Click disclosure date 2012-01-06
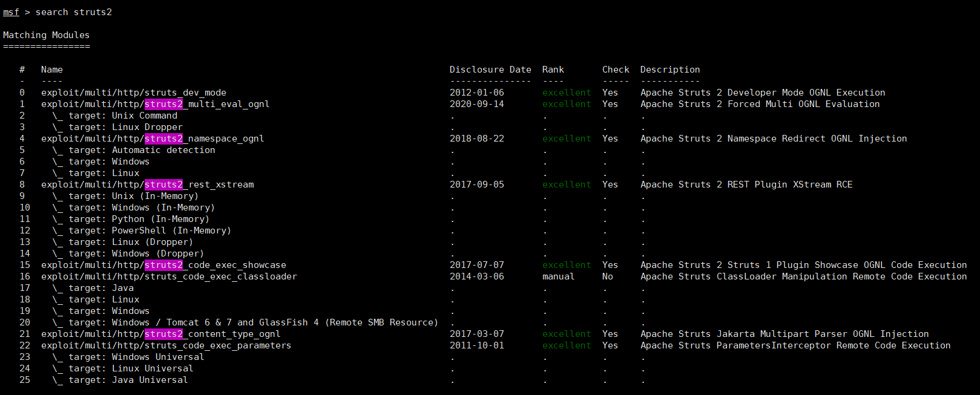This screenshot has height=395, width=980. pyautogui.click(x=477, y=93)
